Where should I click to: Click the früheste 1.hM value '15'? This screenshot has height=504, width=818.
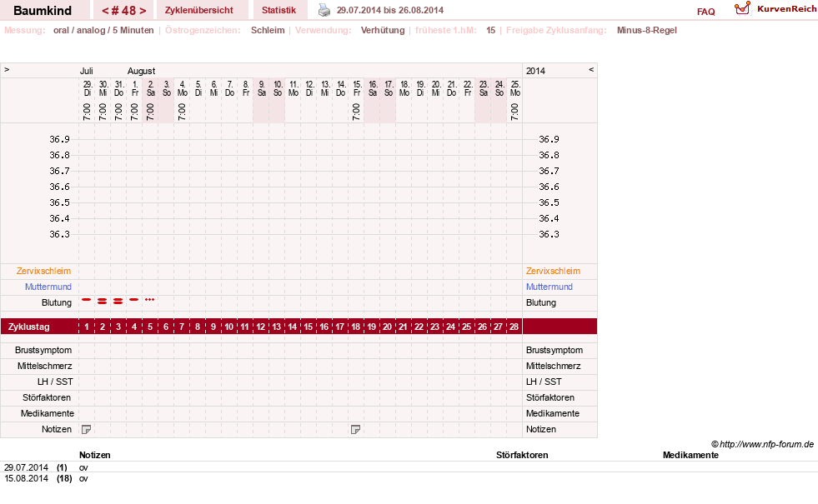tap(491, 30)
